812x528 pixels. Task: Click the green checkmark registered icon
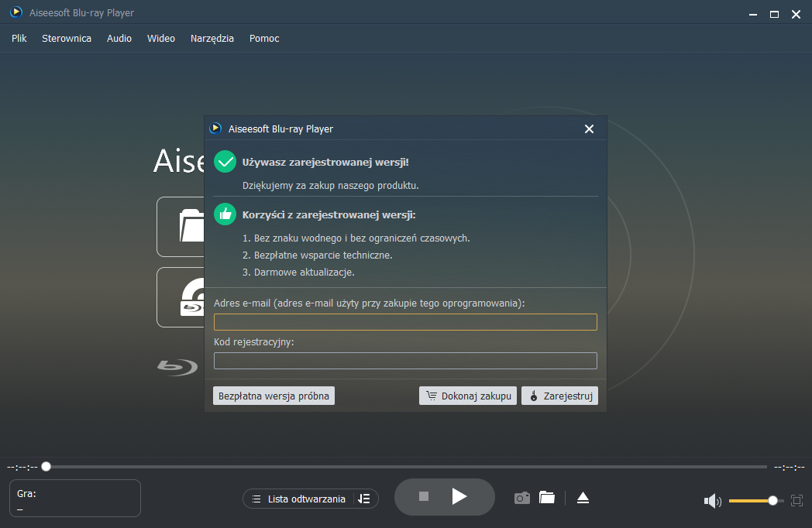225,162
